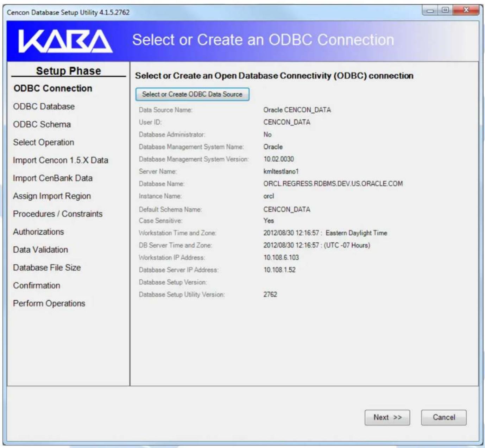Image resolution: width=485 pixels, height=448 pixels.
Task: Click database server IP 10.108.1.52
Action: click(279, 270)
